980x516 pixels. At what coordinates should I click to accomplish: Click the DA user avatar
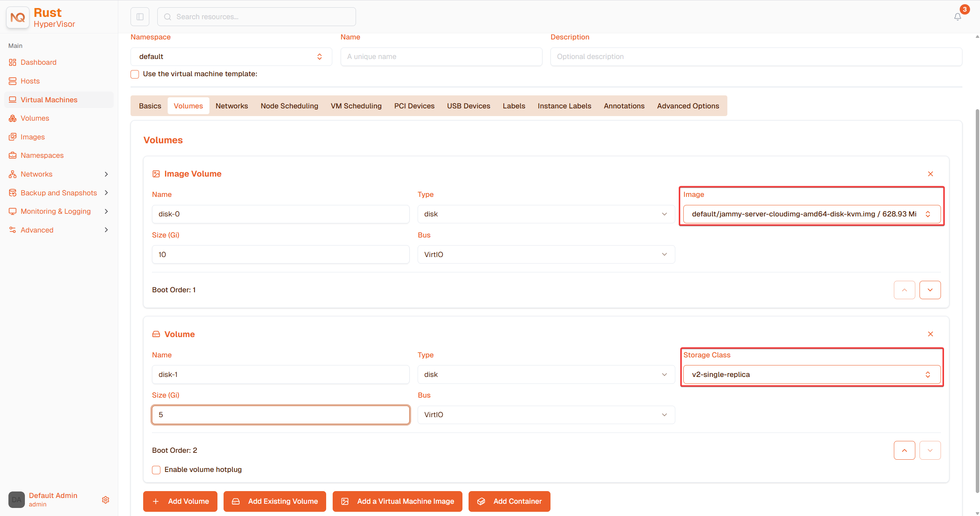pos(16,500)
